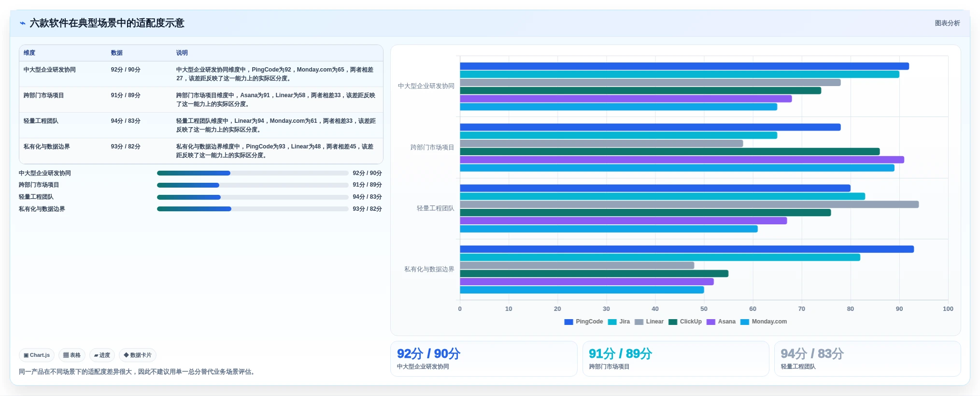The height and width of the screenshot is (396, 980).
Task: Select the 数据 column header
Action: tap(117, 53)
